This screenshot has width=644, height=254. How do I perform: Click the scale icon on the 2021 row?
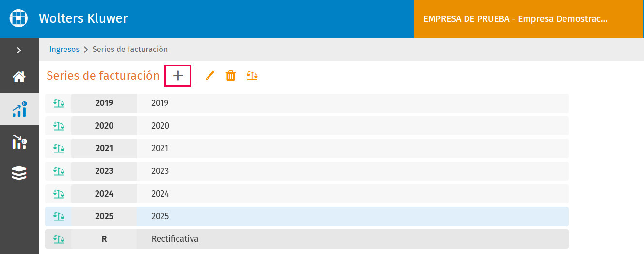59,148
